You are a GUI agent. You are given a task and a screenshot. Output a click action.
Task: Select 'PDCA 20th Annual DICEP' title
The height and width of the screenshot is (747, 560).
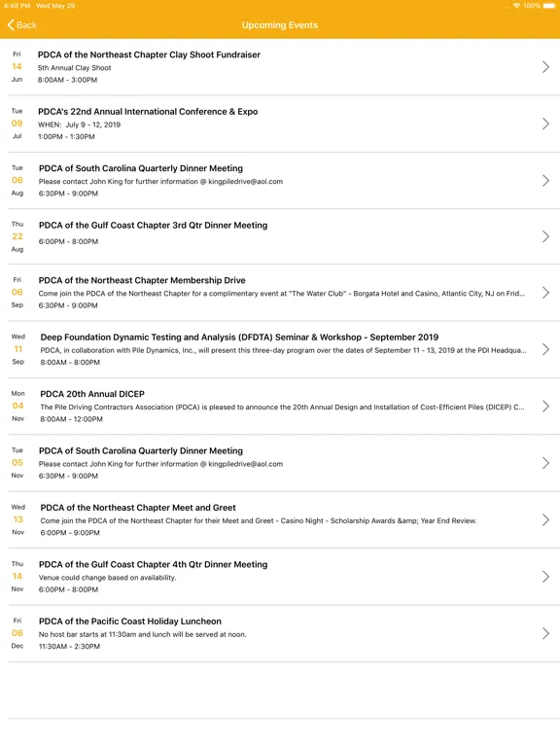92,394
